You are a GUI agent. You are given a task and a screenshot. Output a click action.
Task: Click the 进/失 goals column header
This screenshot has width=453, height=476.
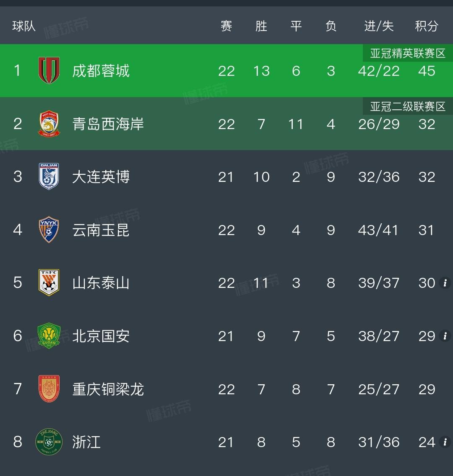point(379,26)
